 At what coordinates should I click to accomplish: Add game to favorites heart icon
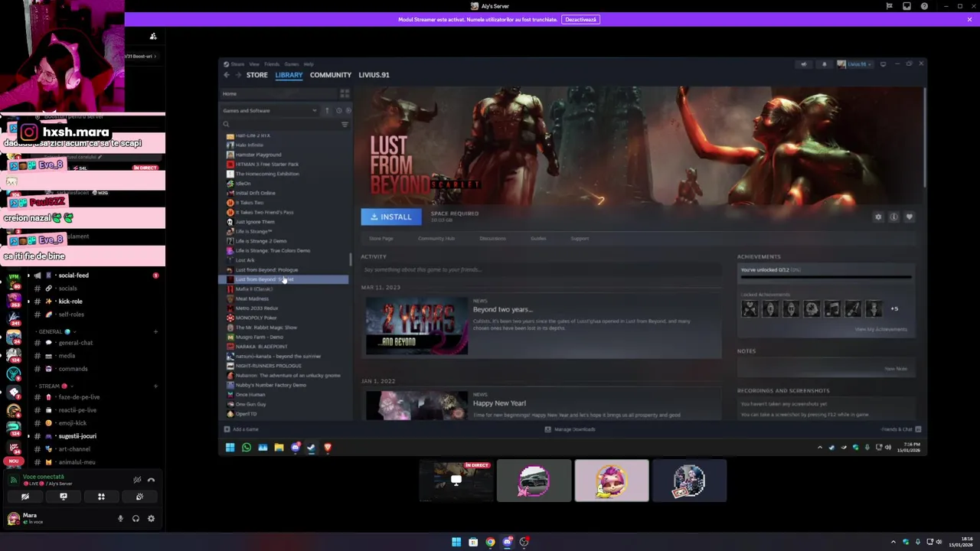click(x=910, y=217)
